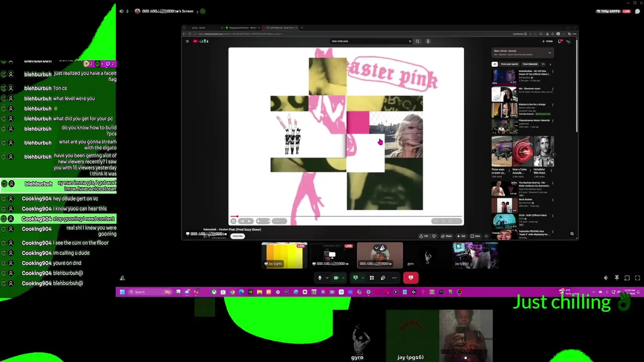Toggle the microphone mute in call controls
Image resolution: width=644 pixels, height=362 pixels.
click(319, 278)
